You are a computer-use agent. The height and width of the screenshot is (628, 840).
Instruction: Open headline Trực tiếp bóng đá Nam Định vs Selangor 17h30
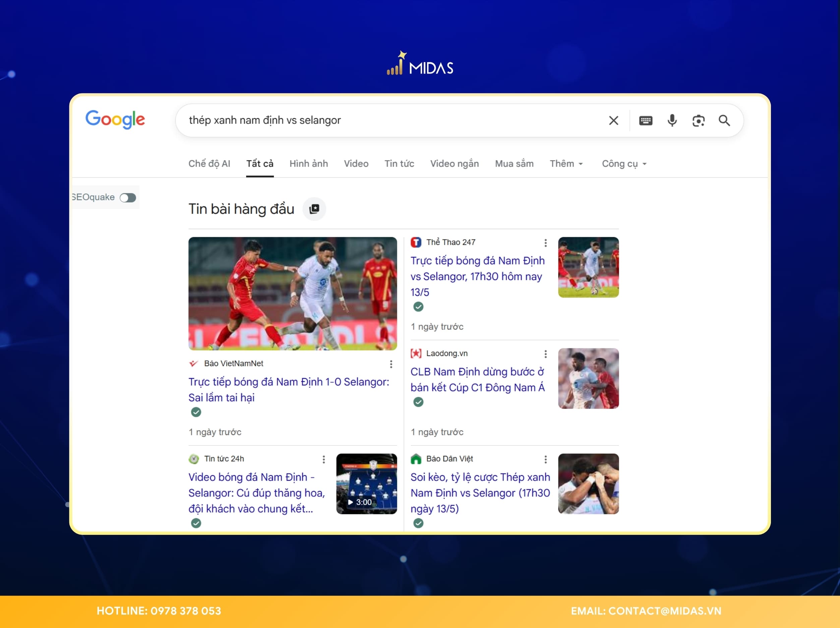(478, 276)
